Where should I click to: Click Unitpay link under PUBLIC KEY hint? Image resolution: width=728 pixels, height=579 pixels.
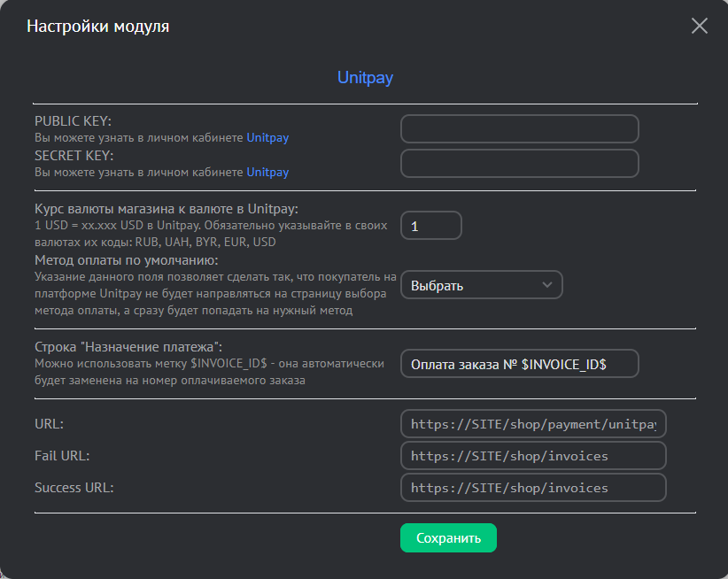[x=267, y=138]
